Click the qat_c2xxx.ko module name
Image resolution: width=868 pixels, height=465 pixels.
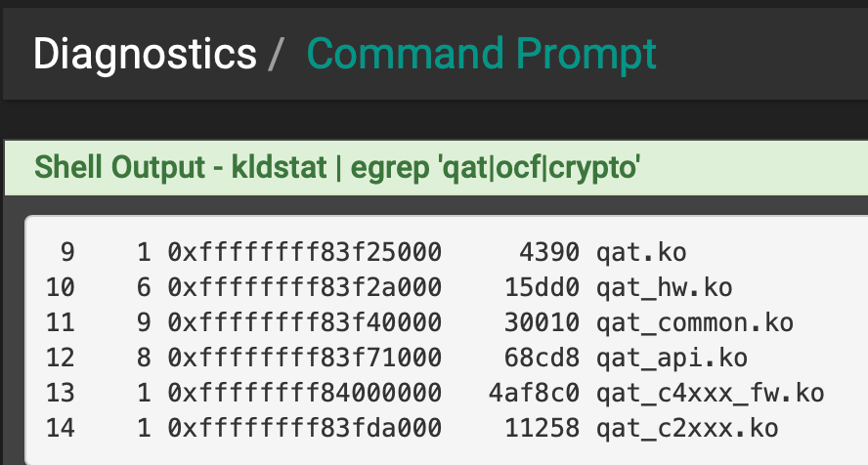click(x=687, y=428)
